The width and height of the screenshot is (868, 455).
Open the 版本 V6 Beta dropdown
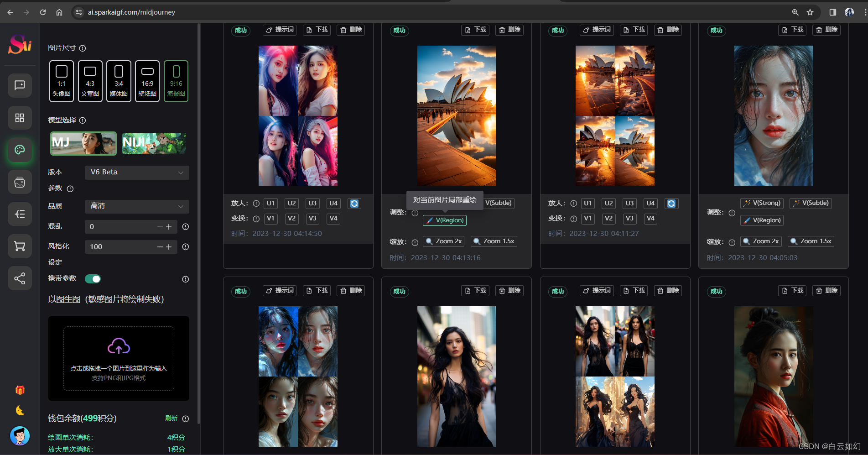[137, 173]
